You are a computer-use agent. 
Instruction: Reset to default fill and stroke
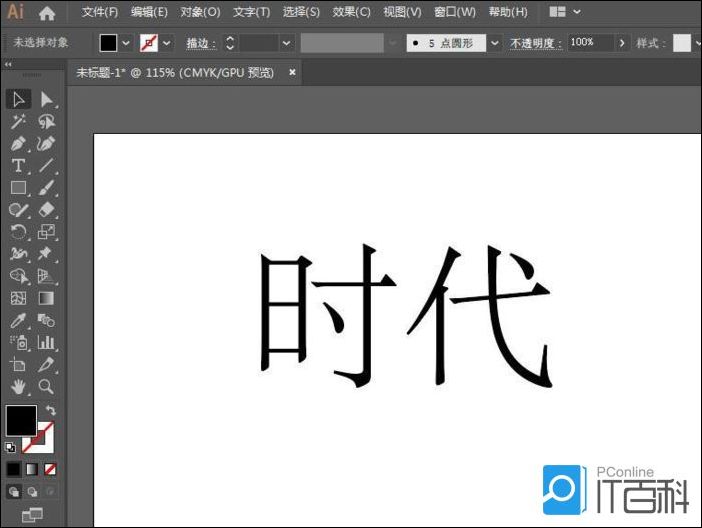10,447
